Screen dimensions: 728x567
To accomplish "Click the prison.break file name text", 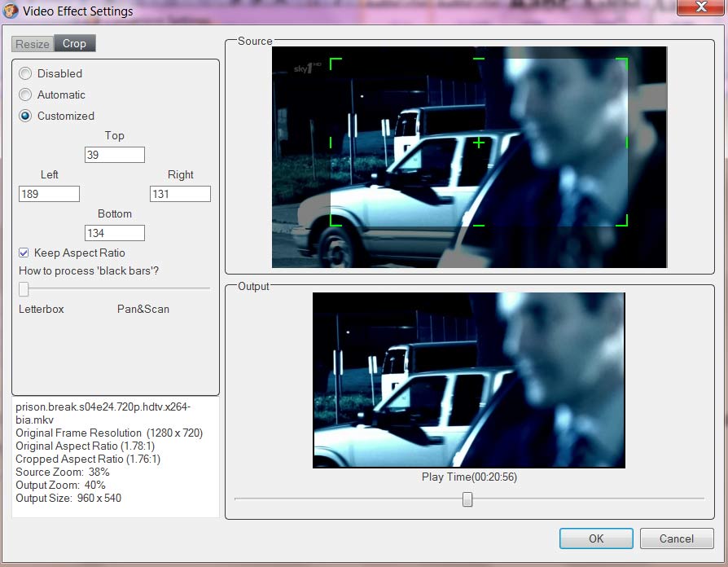I will pos(103,413).
